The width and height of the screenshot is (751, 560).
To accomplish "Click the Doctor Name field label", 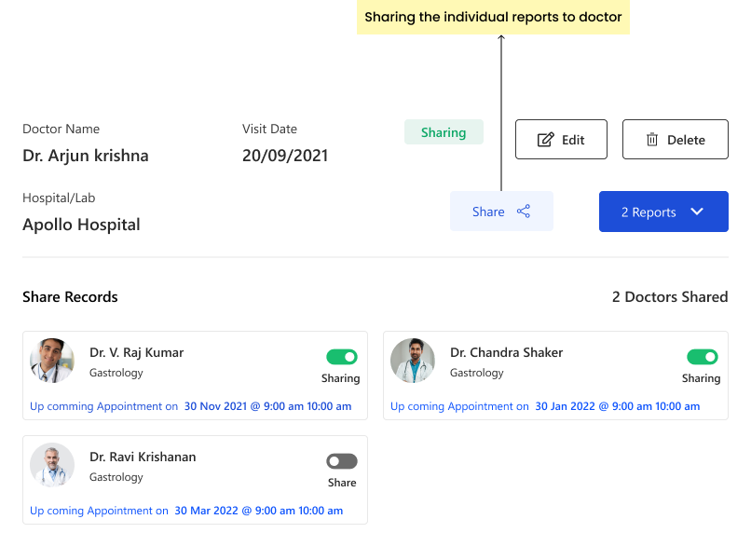I will [61, 129].
